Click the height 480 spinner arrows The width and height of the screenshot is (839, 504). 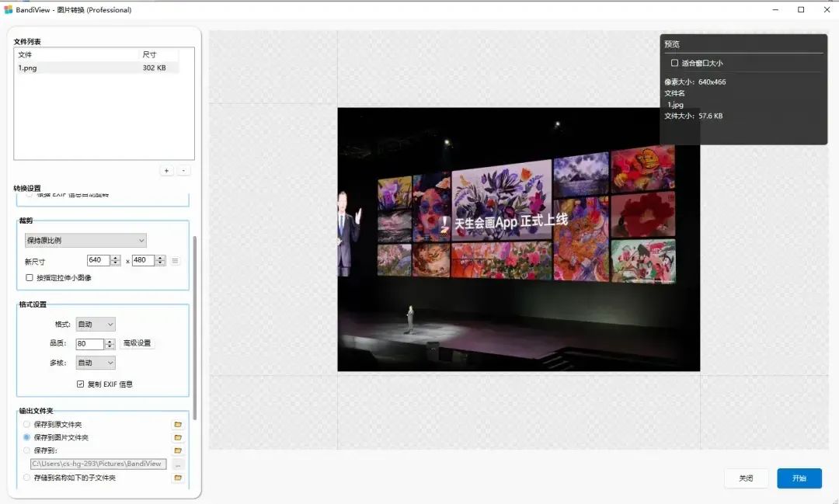point(160,261)
